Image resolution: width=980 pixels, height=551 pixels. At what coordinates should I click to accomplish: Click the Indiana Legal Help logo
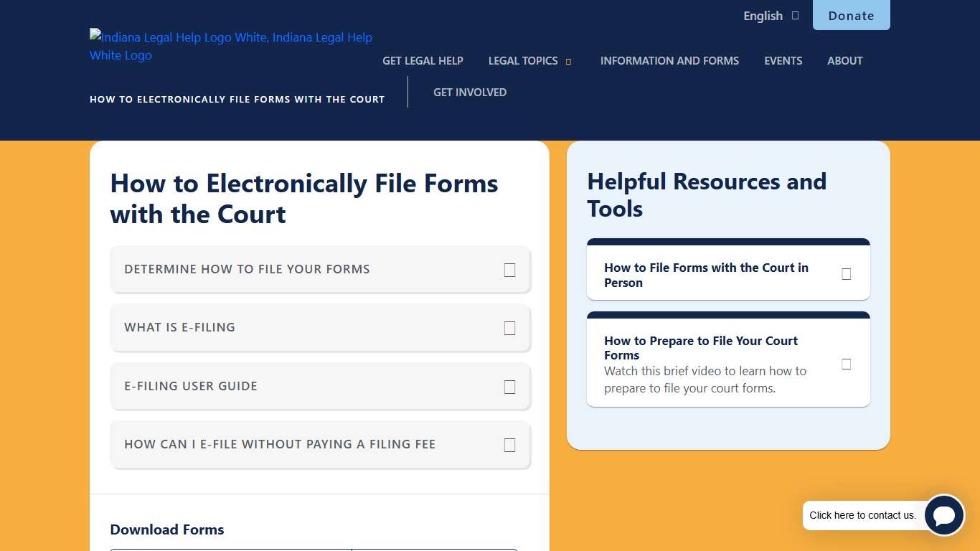pos(231,46)
